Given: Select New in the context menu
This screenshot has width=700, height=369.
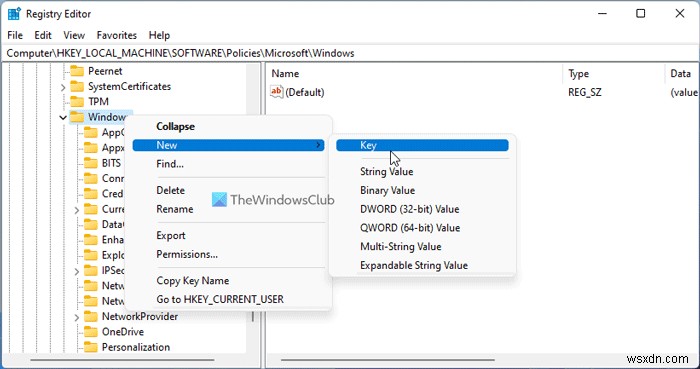Looking at the screenshot, I should point(228,145).
